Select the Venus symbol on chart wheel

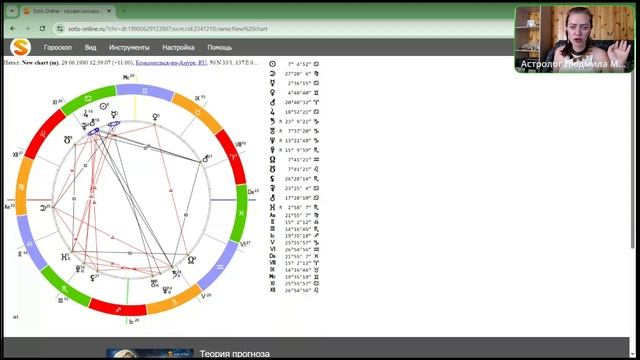pos(155,118)
